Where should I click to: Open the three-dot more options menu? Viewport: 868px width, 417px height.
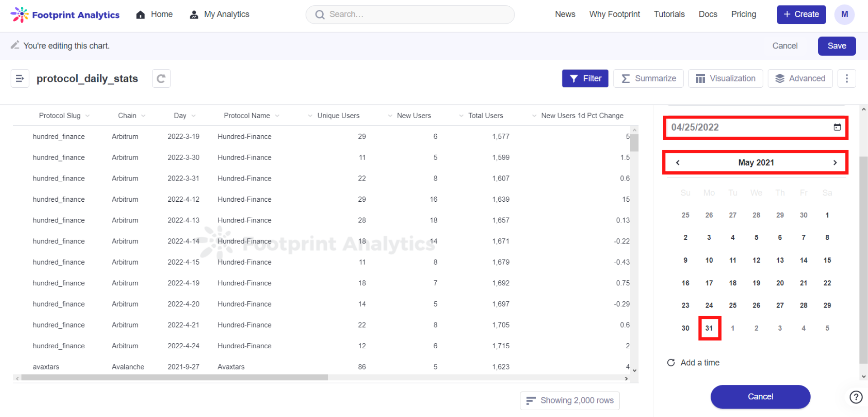click(x=847, y=79)
